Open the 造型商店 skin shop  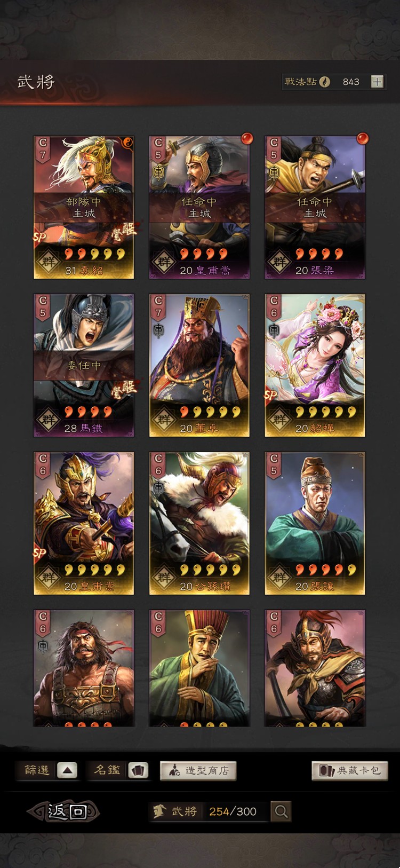[198, 770]
